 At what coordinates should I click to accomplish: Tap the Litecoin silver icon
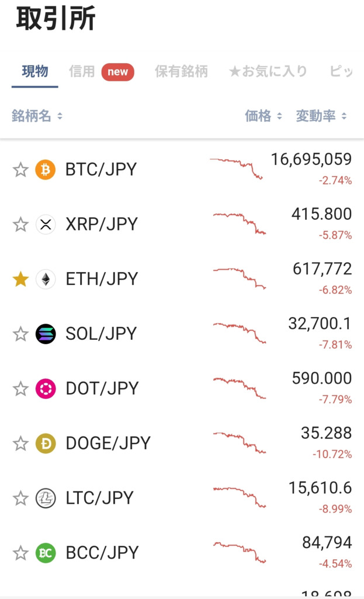tap(46, 498)
